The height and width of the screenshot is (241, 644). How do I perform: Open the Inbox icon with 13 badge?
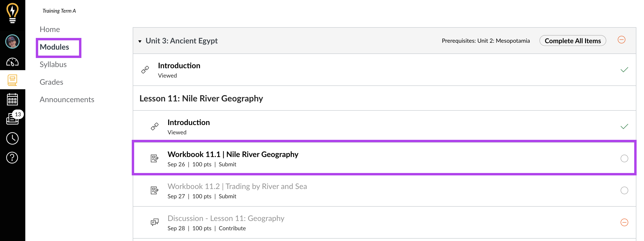[x=12, y=119]
